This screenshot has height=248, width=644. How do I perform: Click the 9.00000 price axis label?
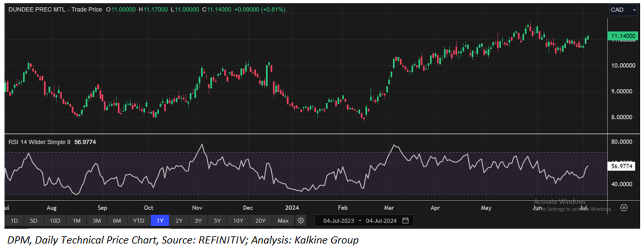coord(622,91)
